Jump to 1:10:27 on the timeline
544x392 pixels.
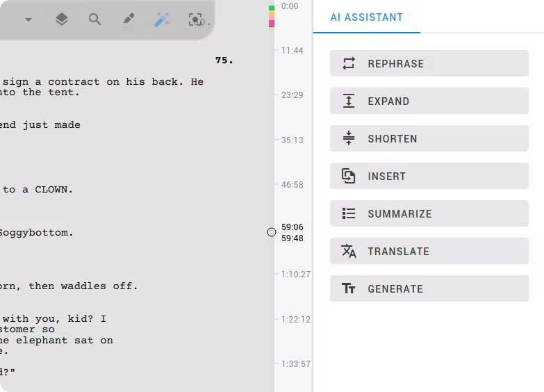pyautogui.click(x=295, y=275)
